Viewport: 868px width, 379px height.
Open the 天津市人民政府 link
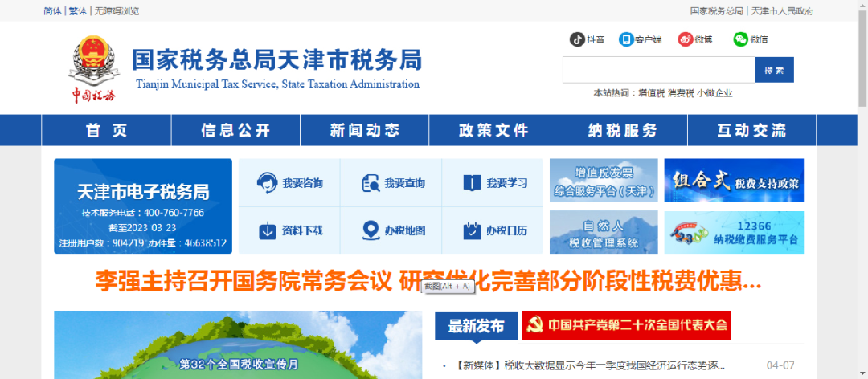tap(781, 11)
